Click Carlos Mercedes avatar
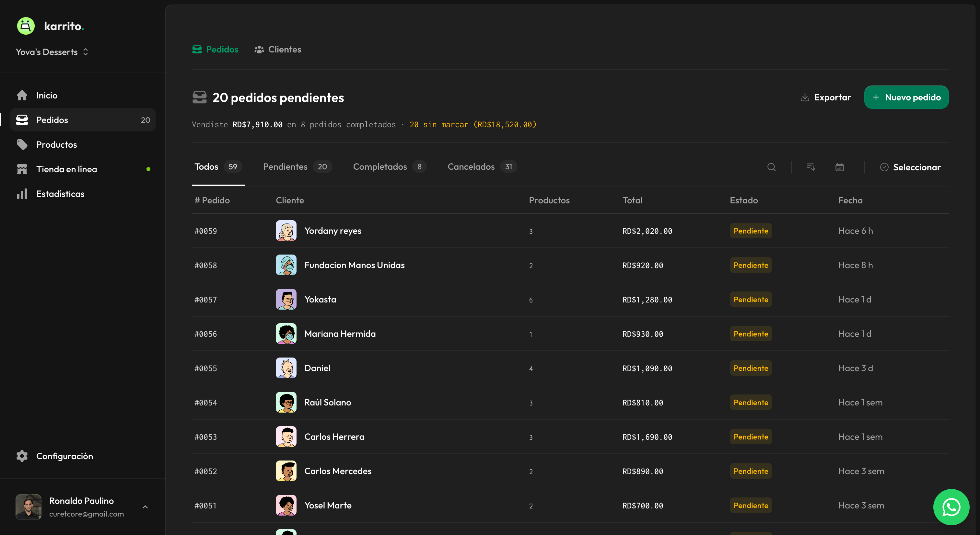Screen dimensions: 980x535 (286, 471)
